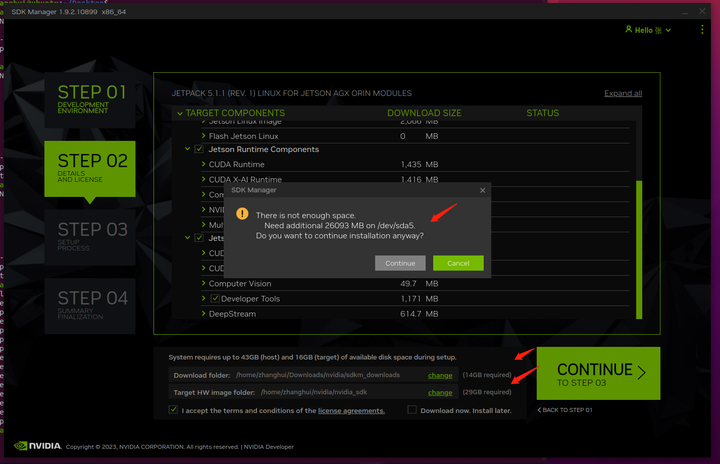This screenshot has height=464, width=720.
Task: Expand the CUDA Runtime row
Action: coord(203,164)
